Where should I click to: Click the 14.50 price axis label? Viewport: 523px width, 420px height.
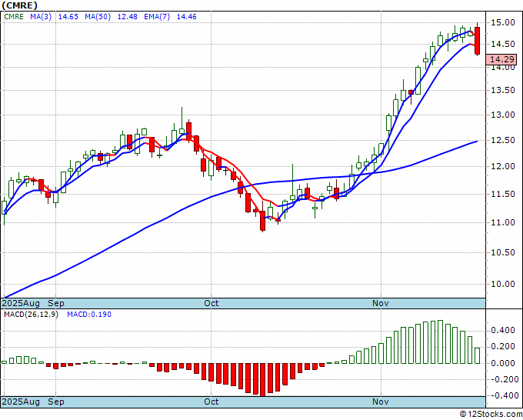point(503,44)
